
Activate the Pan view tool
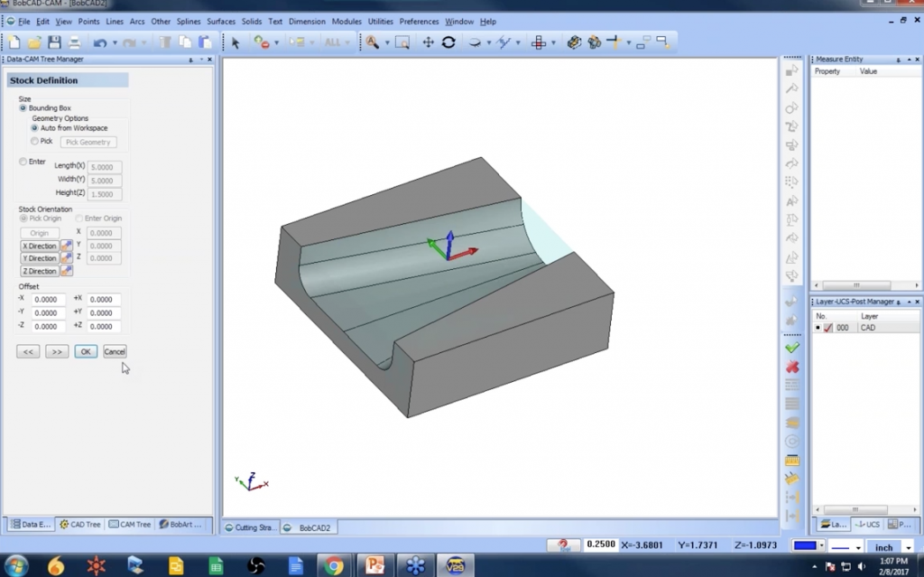tap(428, 42)
